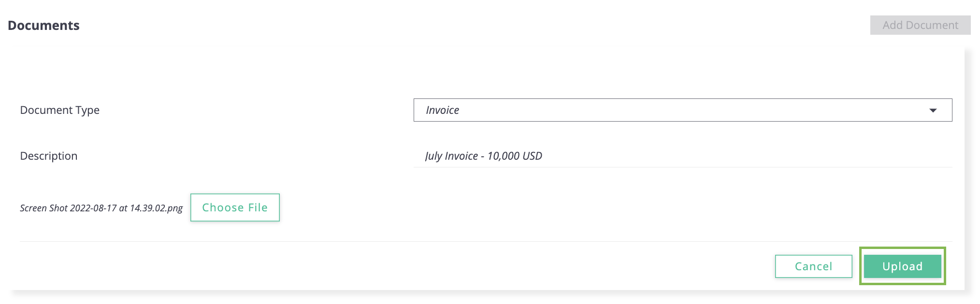This screenshot has height=304, width=980.
Task: Select the Screen Shot png file name
Action: (101, 208)
